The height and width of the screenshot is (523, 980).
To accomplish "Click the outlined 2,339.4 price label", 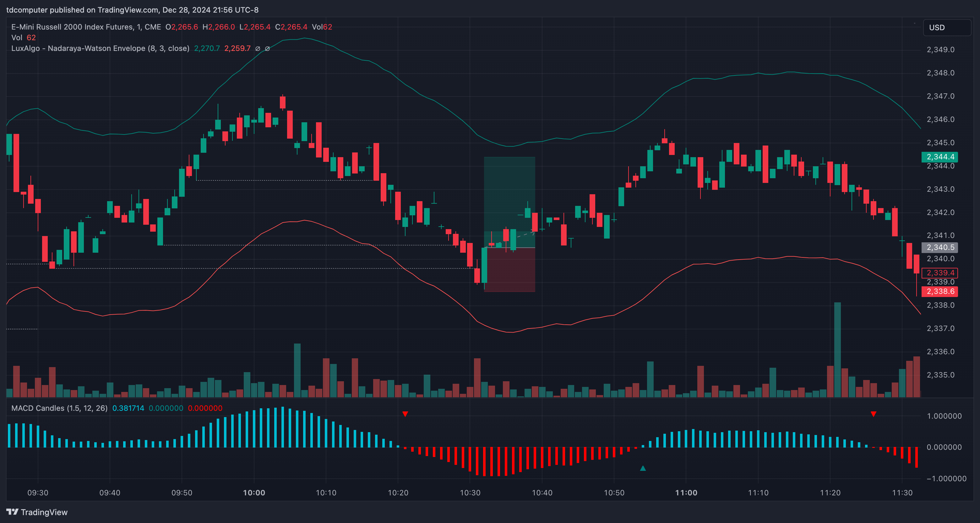I will coord(940,273).
